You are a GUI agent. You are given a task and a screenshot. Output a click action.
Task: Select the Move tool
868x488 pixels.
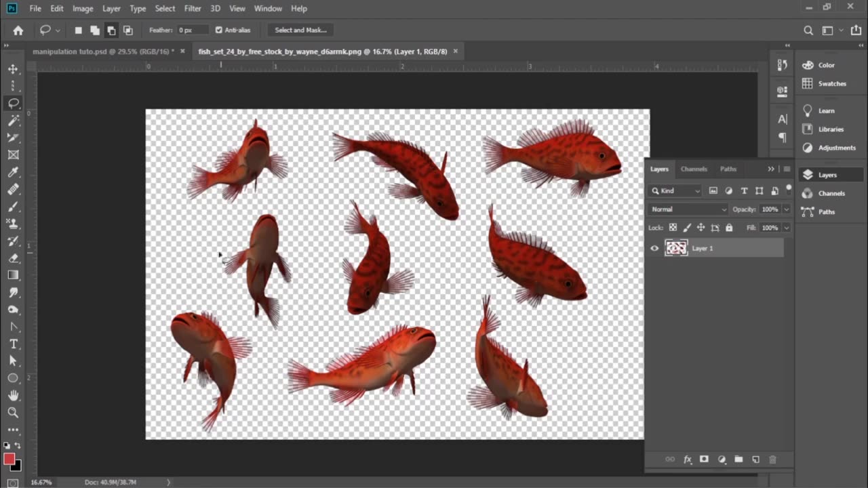pos(13,69)
